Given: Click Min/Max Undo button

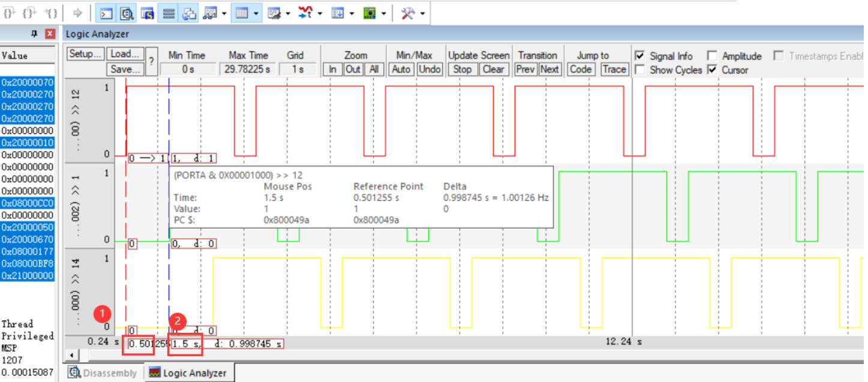Looking at the screenshot, I should 430,69.
